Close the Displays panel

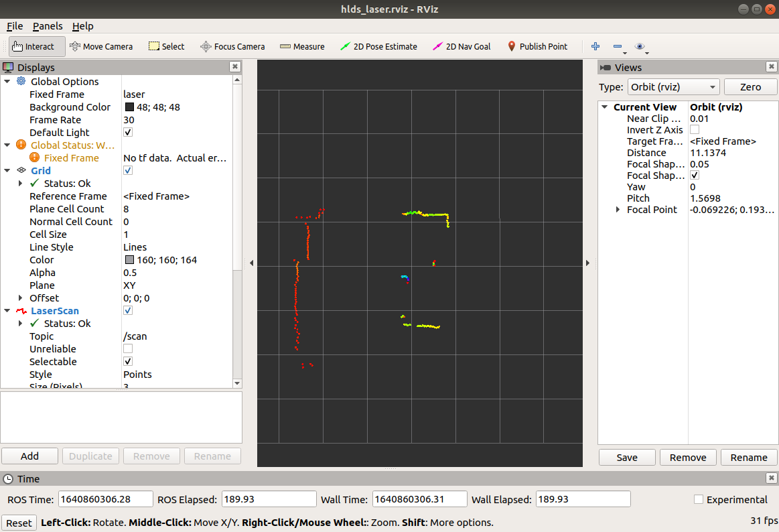(x=235, y=66)
